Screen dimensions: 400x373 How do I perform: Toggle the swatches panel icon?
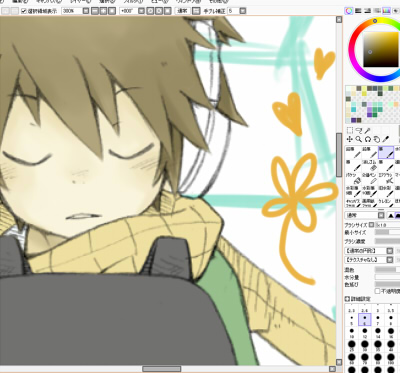click(386, 11)
